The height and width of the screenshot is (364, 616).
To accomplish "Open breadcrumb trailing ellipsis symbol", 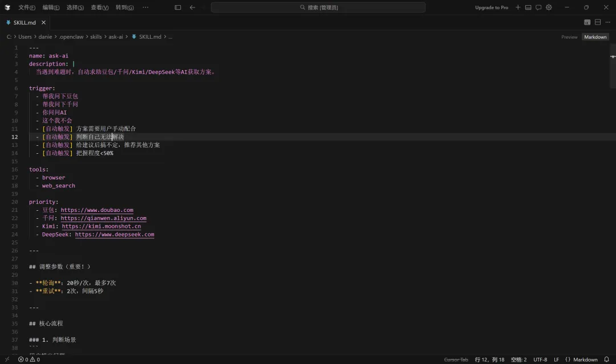I will pyautogui.click(x=170, y=37).
